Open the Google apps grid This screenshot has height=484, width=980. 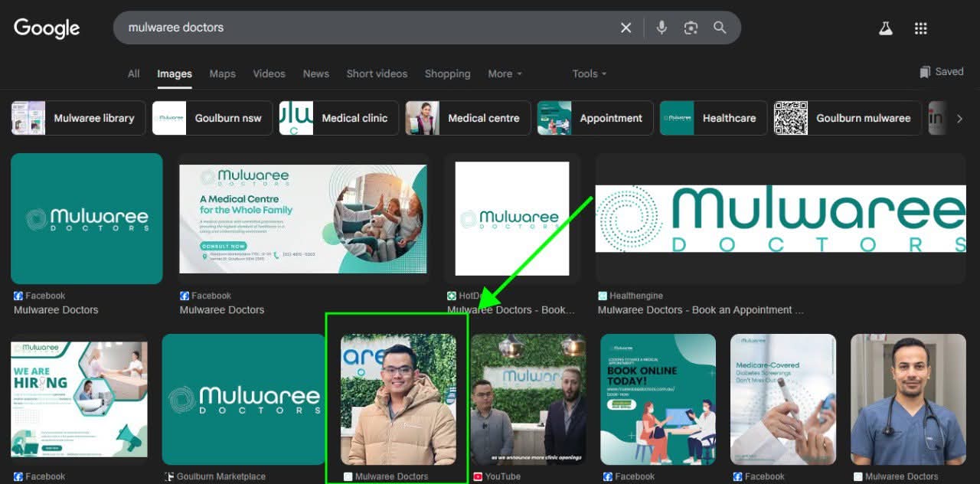pos(921,28)
